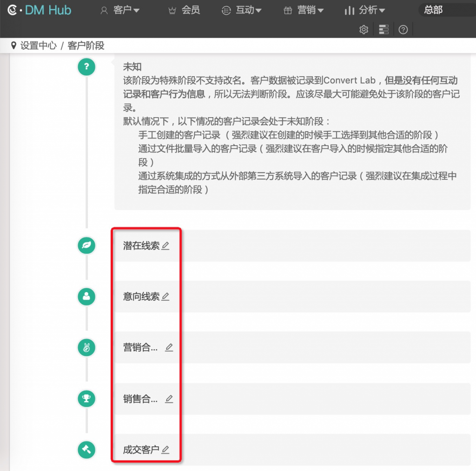Expand the 营销 dropdown menu
Screen dimensions: 476x471
coord(304,10)
